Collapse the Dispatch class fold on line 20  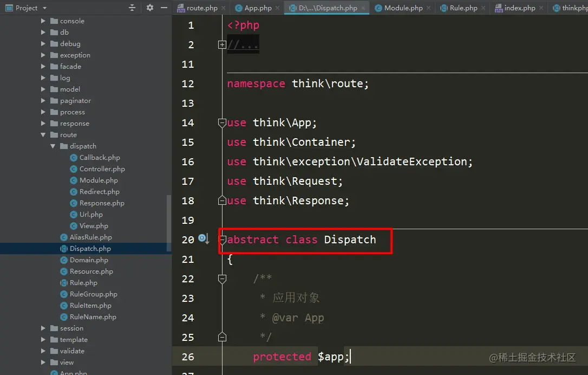point(223,240)
